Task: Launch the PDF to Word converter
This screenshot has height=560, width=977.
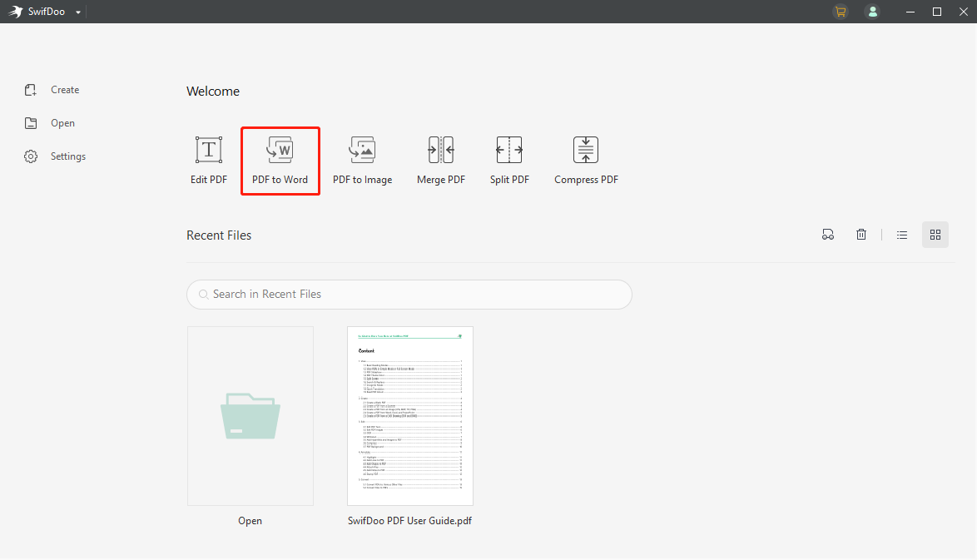Action: tap(280, 161)
